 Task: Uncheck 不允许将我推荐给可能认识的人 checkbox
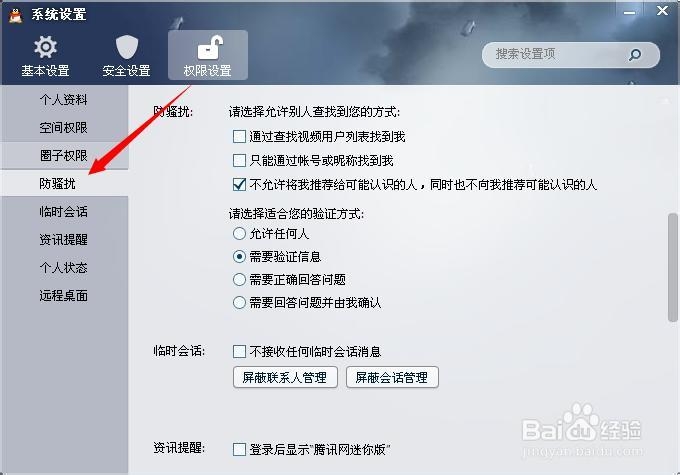tap(239, 185)
